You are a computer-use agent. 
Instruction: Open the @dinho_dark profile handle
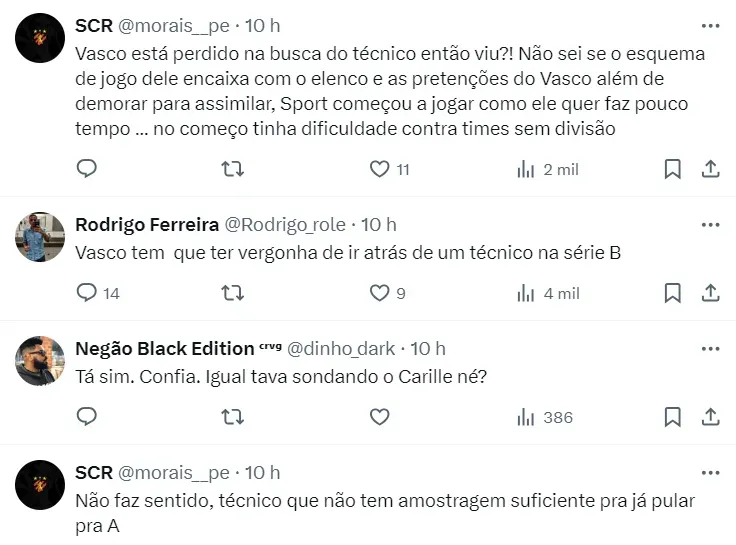341,348
